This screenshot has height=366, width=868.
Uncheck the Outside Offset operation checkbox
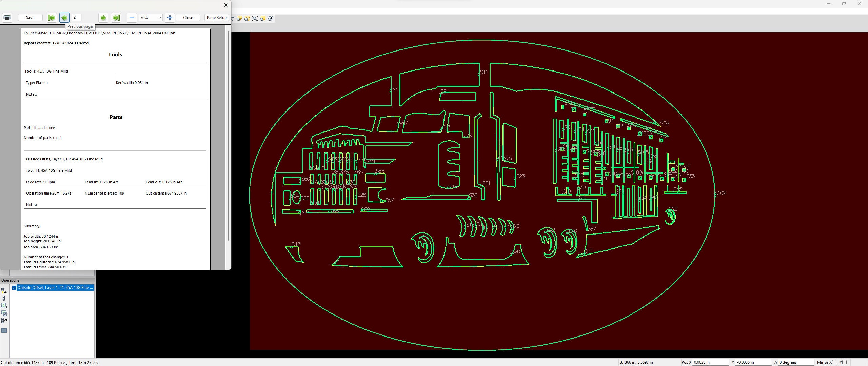coord(14,288)
